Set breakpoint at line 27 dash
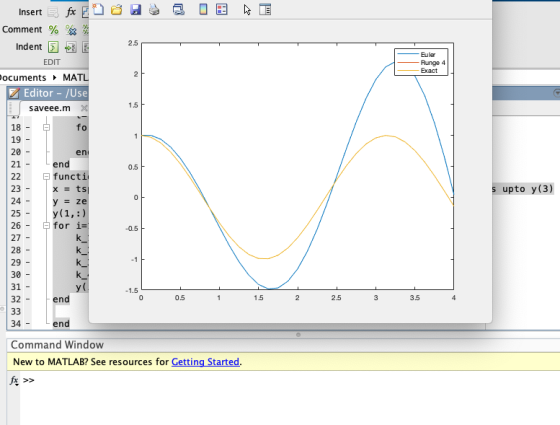This screenshot has height=425, width=560. coord(28,238)
